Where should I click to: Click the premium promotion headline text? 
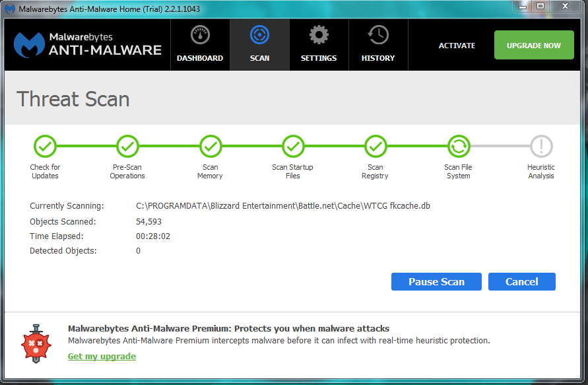(229, 329)
